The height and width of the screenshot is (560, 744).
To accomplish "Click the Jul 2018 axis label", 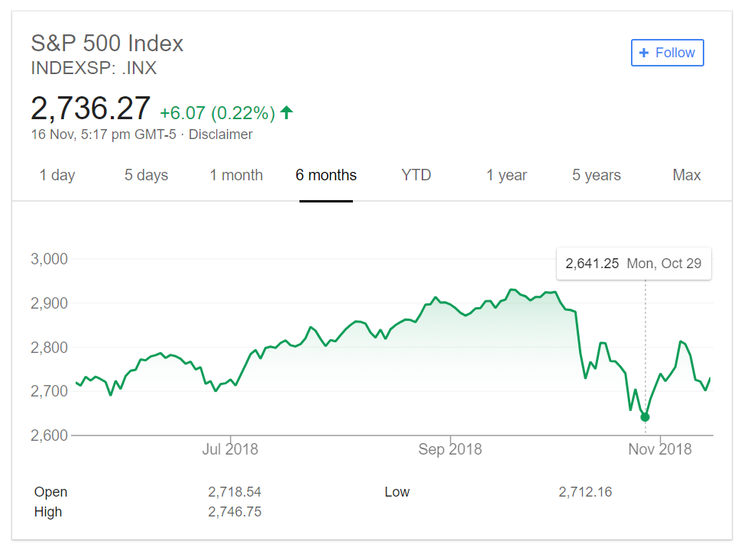I will [230, 449].
